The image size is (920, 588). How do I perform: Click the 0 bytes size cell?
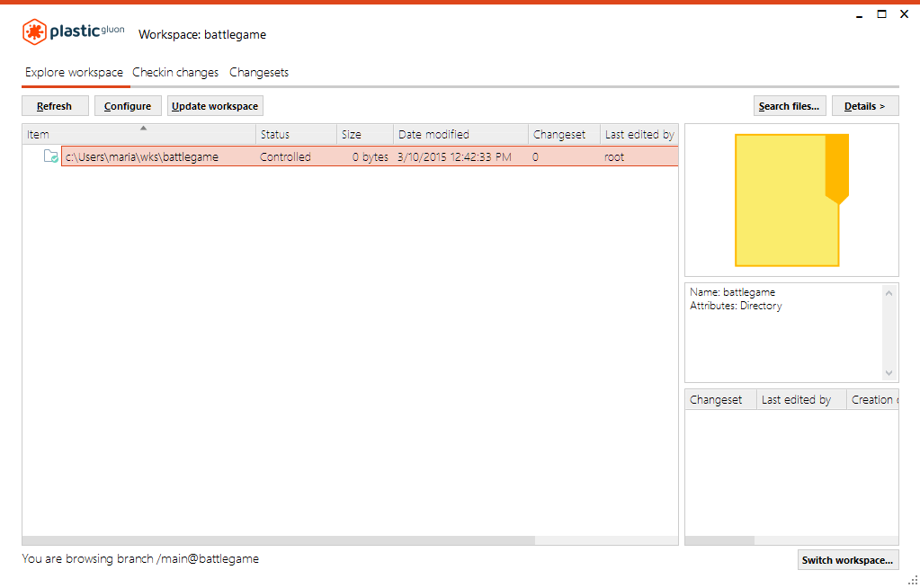371,156
